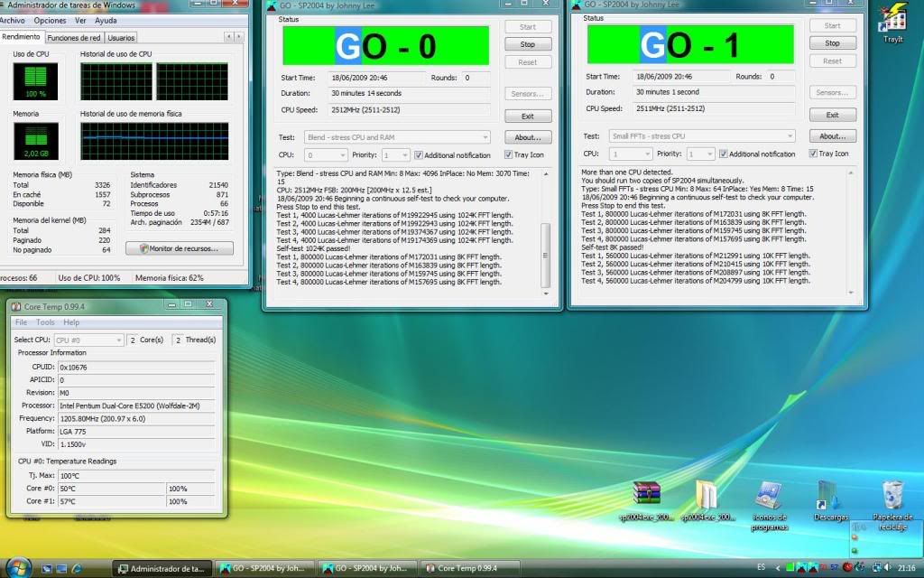Screen dimensions: 924x578
Task: Activate the Administrador de tareas taskbar button
Action: coord(162,569)
